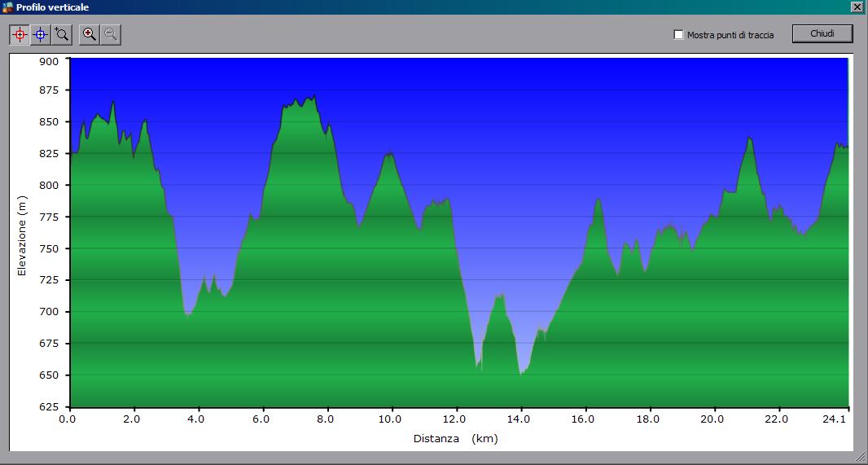
Task: Click the Distanza (km) axis title
Action: (456, 439)
